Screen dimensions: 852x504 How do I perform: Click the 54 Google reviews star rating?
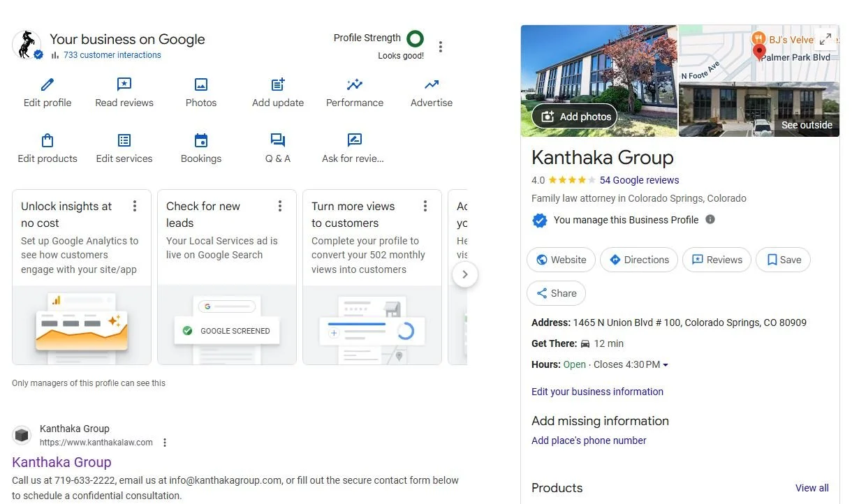pos(573,180)
